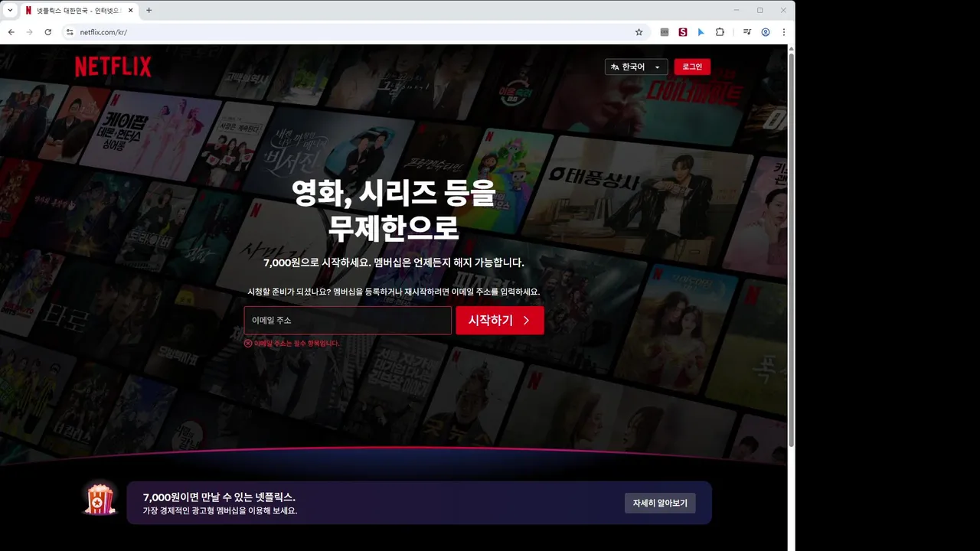Bookmark this page with the star icon
This screenshot has width=980, height=551.
(x=639, y=32)
